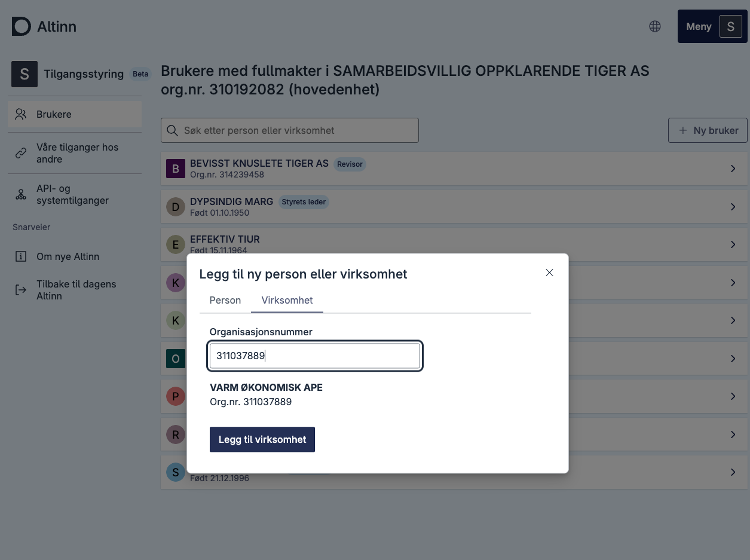Image resolution: width=750 pixels, height=560 pixels.
Task: Click the exit icon beside Tilbake til dagens Altinn
Action: click(21, 290)
